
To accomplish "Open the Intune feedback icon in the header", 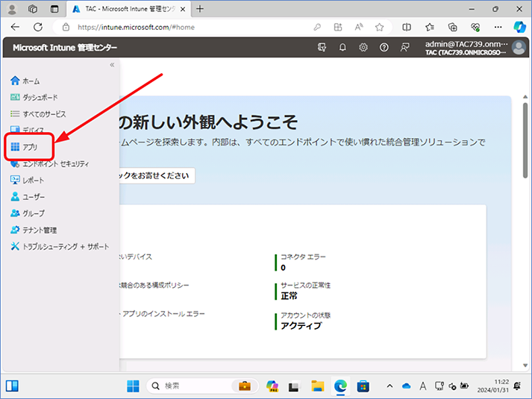I will point(404,48).
